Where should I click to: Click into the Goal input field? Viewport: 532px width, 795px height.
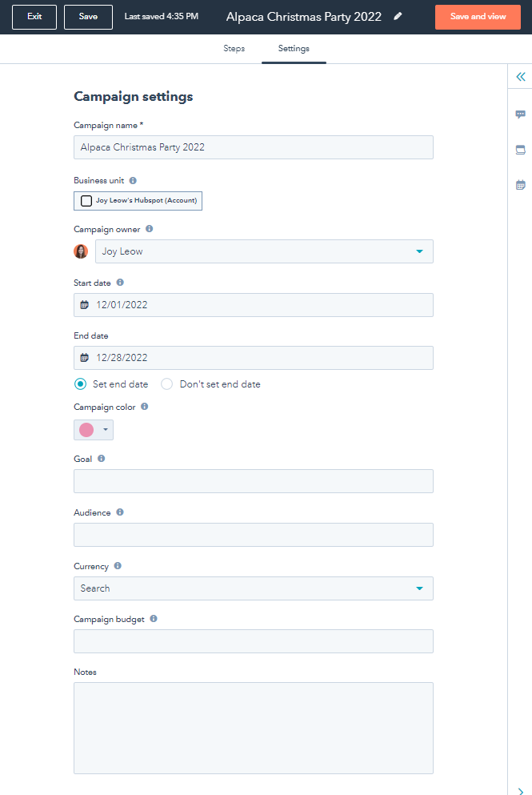coord(254,481)
